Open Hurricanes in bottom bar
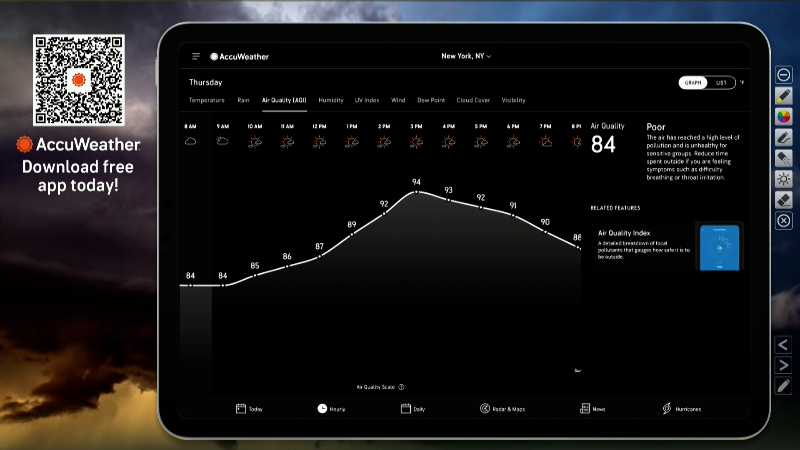This screenshot has width=800, height=450. (682, 409)
